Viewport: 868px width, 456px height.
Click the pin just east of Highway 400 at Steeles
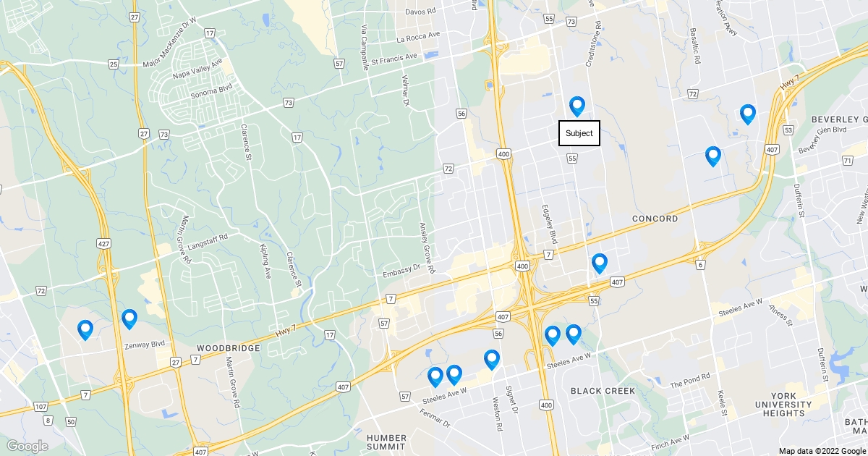click(552, 336)
